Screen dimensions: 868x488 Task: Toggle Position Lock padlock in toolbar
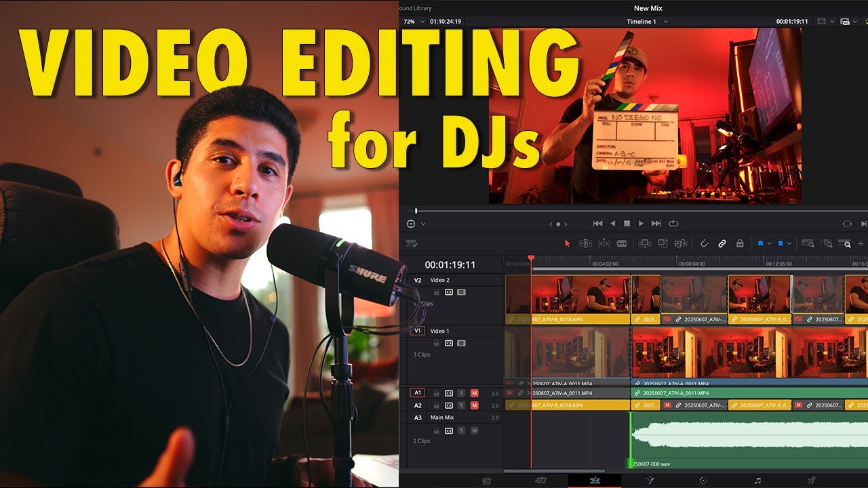click(740, 243)
